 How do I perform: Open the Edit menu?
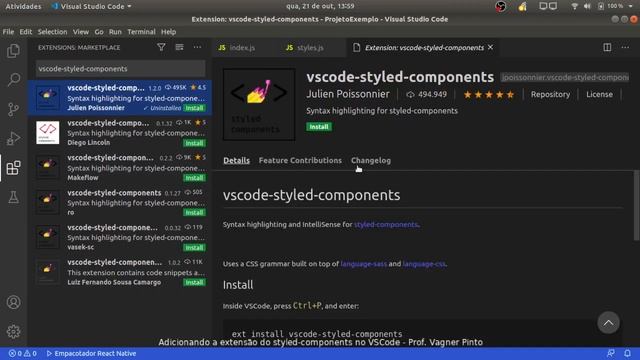point(26,32)
